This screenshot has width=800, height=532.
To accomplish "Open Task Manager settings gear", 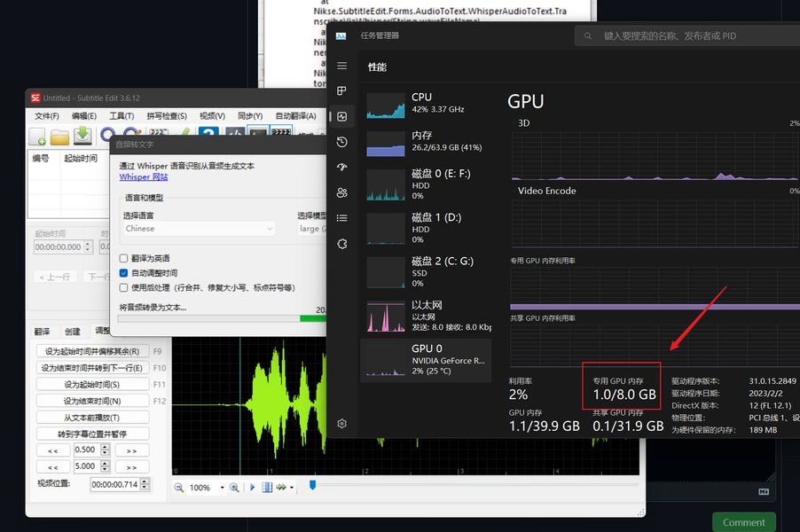I will click(341, 423).
